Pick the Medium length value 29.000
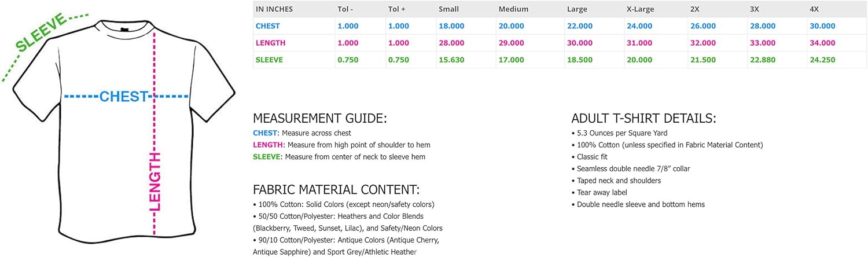The image size is (868, 257). coord(511,43)
